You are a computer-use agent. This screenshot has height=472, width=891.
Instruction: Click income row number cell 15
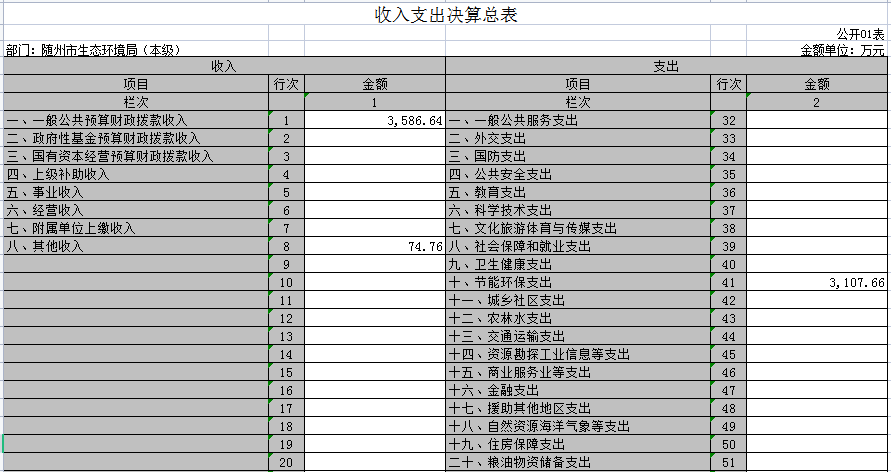coord(286,372)
